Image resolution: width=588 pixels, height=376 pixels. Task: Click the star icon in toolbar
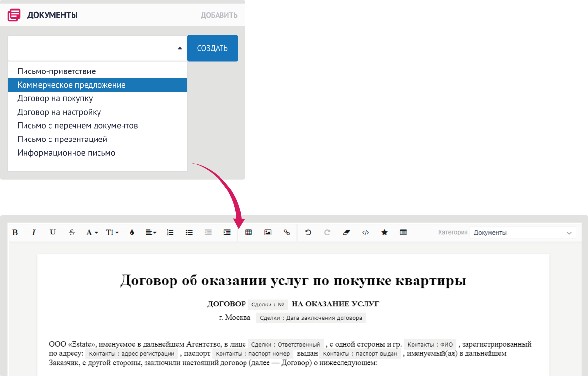(384, 233)
